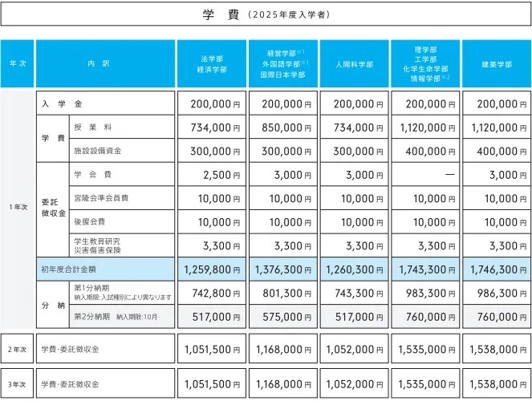Click the 学費 (2025年度入学者) title
The width and height of the screenshot is (532, 401).
pyautogui.click(x=266, y=15)
